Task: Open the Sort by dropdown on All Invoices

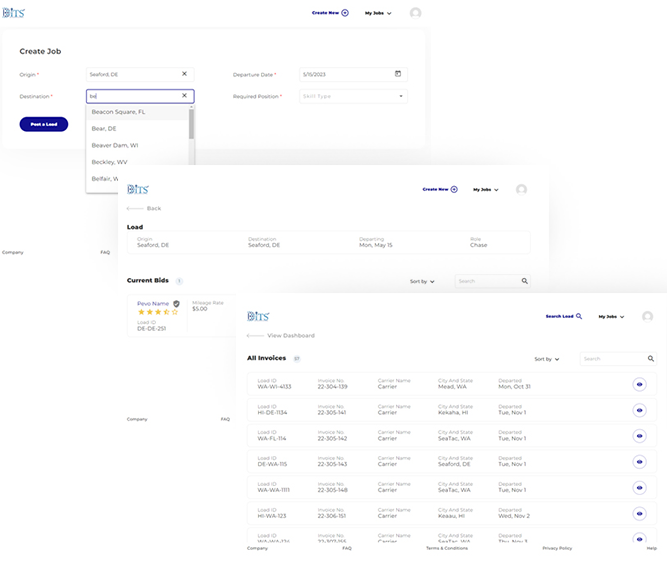Action: coord(547,358)
